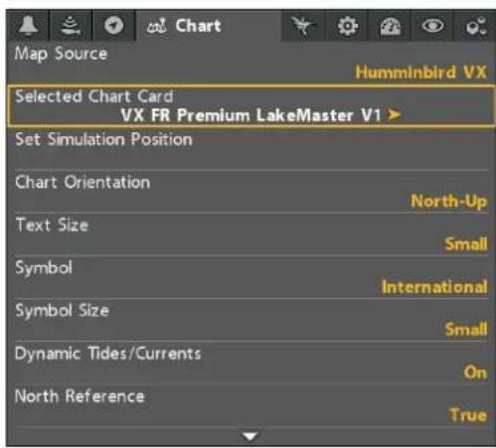This screenshot has width=496, height=448.
Task: Select the Text Size setting
Action: [x=250, y=234]
